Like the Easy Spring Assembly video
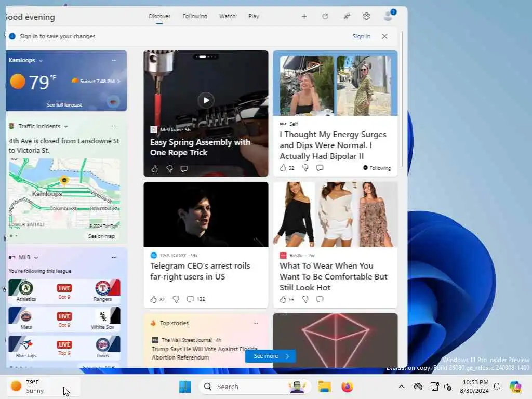This screenshot has height=399, width=532. tap(154, 169)
